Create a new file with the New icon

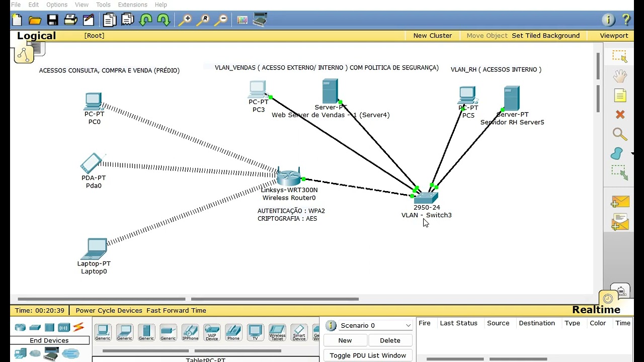(17, 20)
